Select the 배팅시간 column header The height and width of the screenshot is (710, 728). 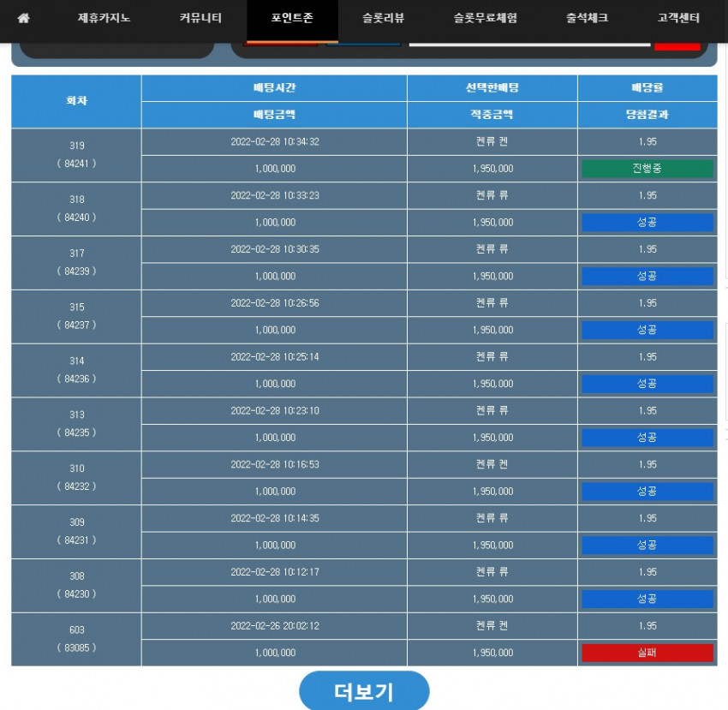point(274,87)
